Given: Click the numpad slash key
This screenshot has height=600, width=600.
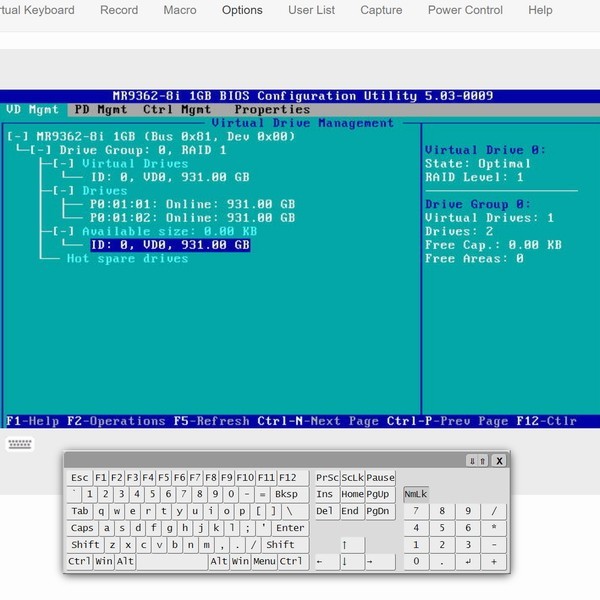Looking at the screenshot, I should (x=494, y=511).
